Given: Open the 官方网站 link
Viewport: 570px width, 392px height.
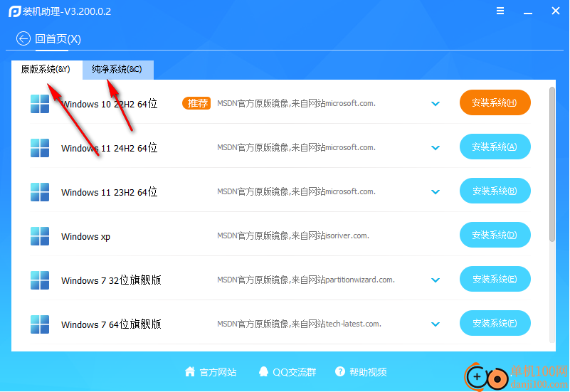Looking at the screenshot, I should 218,372.
